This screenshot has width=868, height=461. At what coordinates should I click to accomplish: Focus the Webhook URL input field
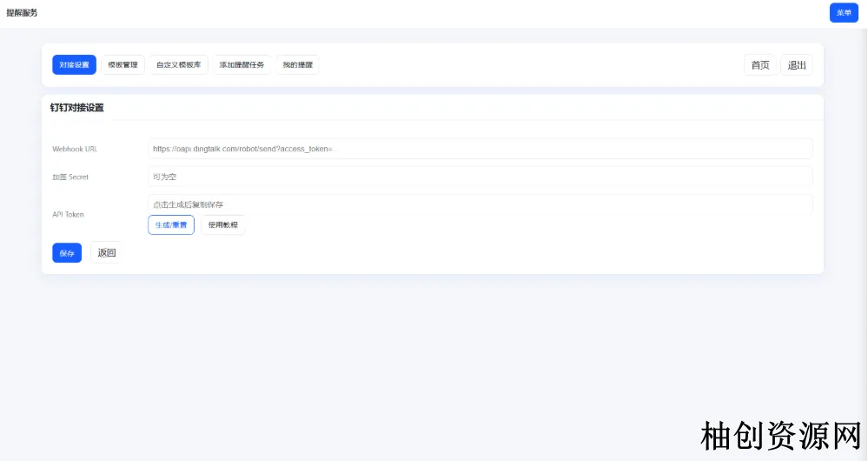(480, 149)
